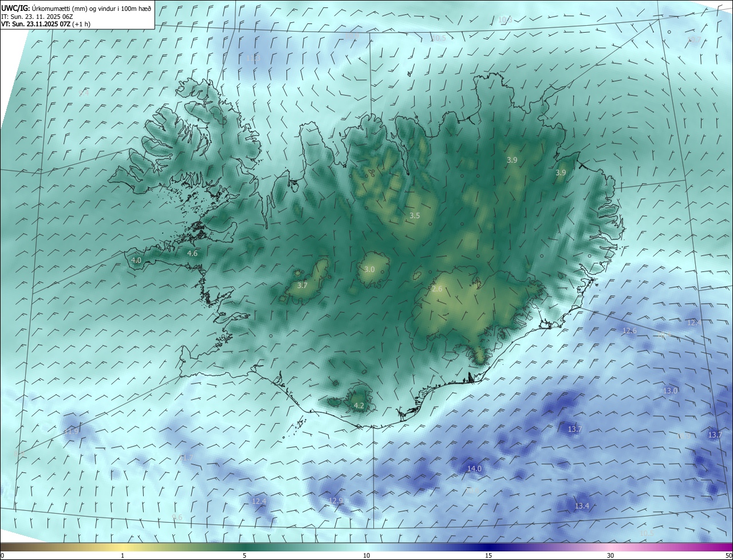Click the 12.9 value on the map
This screenshot has width=733, height=560.
click(336, 500)
